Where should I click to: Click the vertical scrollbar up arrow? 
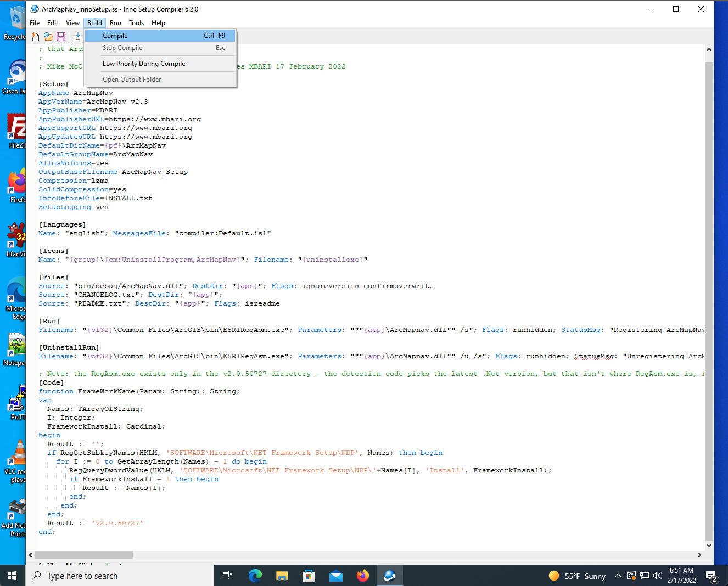(709, 49)
